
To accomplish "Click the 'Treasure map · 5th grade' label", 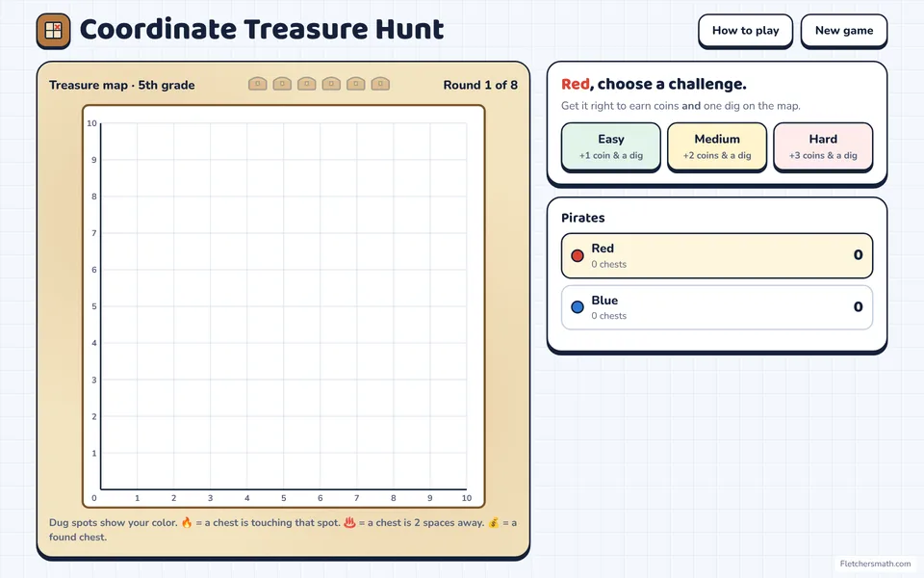I will pyautogui.click(x=122, y=85).
